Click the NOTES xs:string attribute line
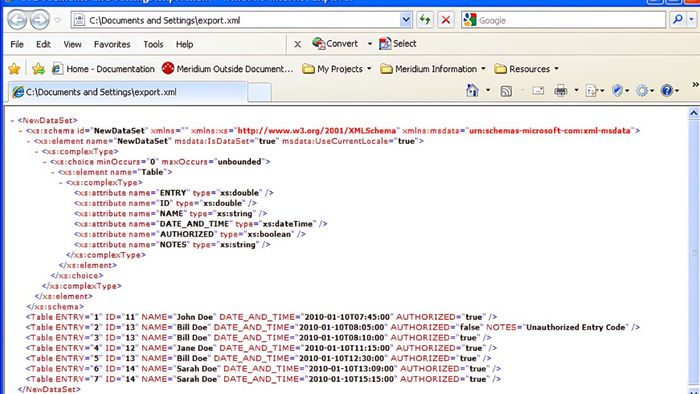This screenshot has width=700, height=394. [x=172, y=245]
